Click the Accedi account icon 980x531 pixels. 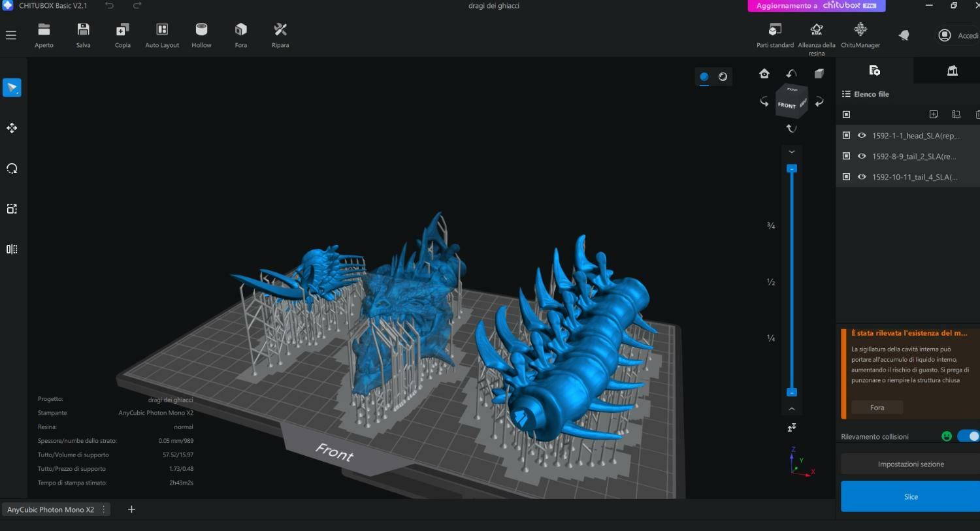point(945,35)
